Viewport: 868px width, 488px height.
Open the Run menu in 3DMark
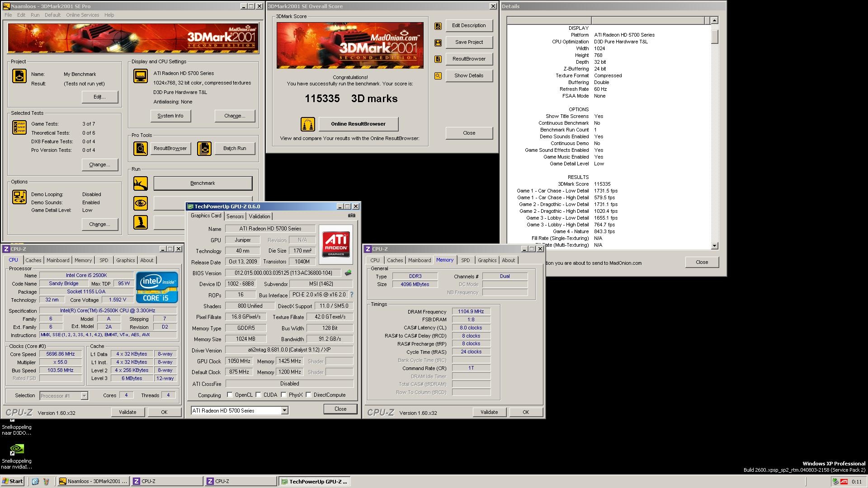(x=35, y=15)
